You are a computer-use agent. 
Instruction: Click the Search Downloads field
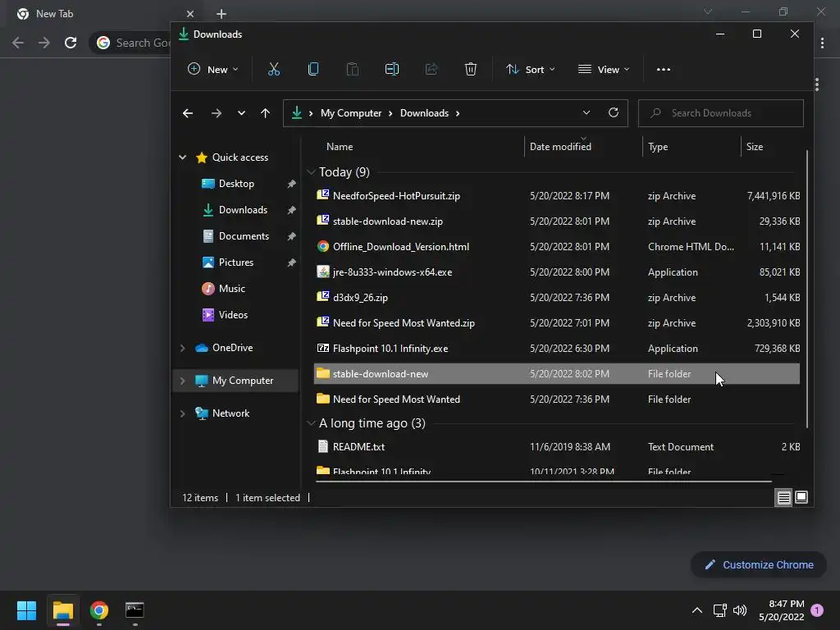coord(720,113)
